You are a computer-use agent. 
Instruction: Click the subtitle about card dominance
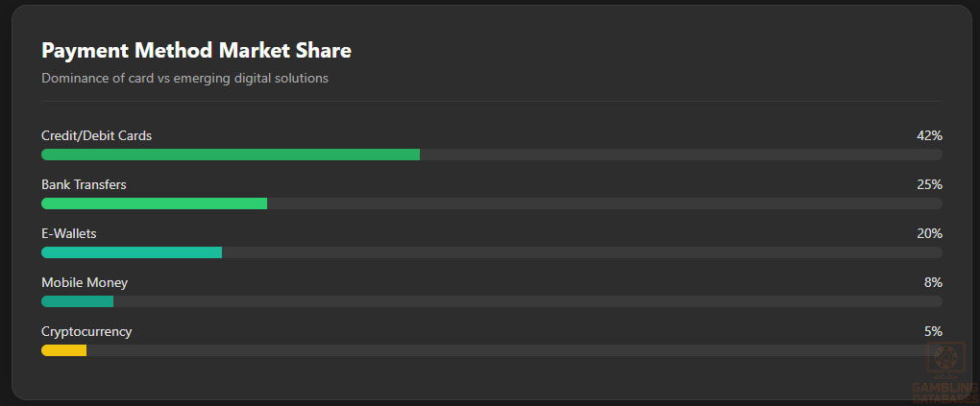(184, 79)
